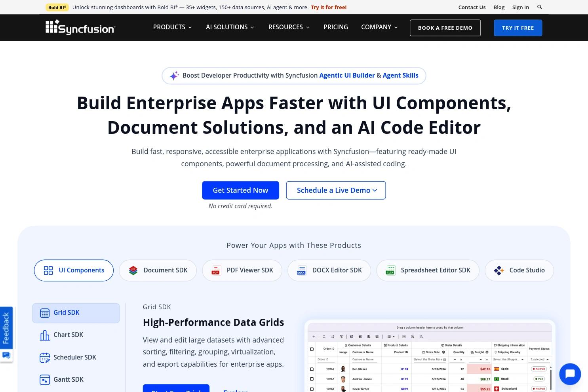The height and width of the screenshot is (392, 588).
Task: Click the BOOK A FREE DEMO button
Action: [x=445, y=28]
